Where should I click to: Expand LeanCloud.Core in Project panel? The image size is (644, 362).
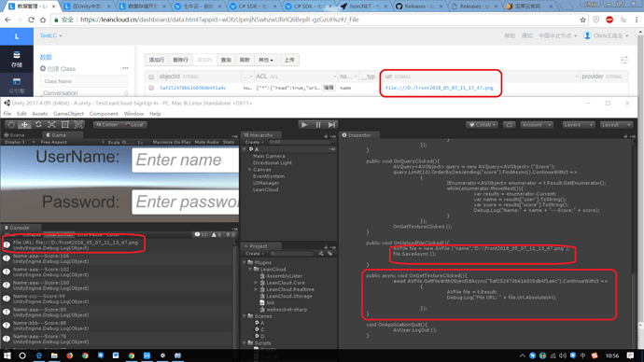(x=257, y=283)
